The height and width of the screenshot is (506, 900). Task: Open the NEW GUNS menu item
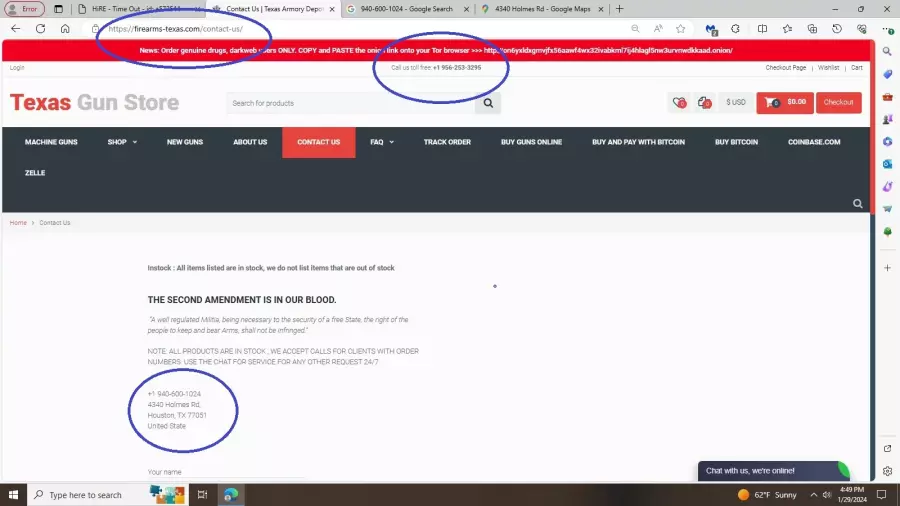coord(185,142)
